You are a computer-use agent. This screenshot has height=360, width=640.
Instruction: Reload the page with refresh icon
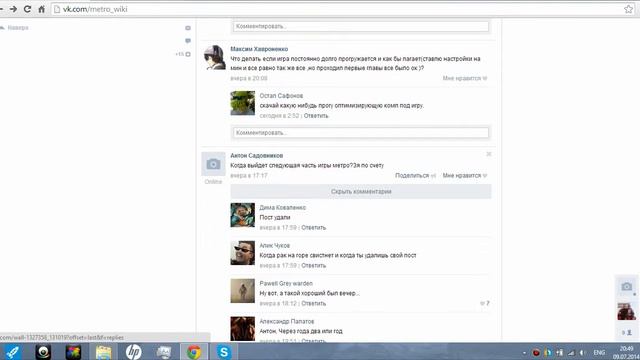pyautogui.click(x=27, y=9)
